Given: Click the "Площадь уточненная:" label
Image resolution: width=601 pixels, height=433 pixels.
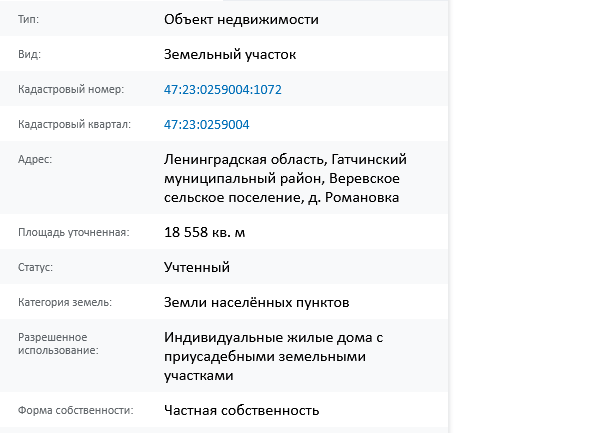Looking at the screenshot, I should pyautogui.click(x=74, y=232).
